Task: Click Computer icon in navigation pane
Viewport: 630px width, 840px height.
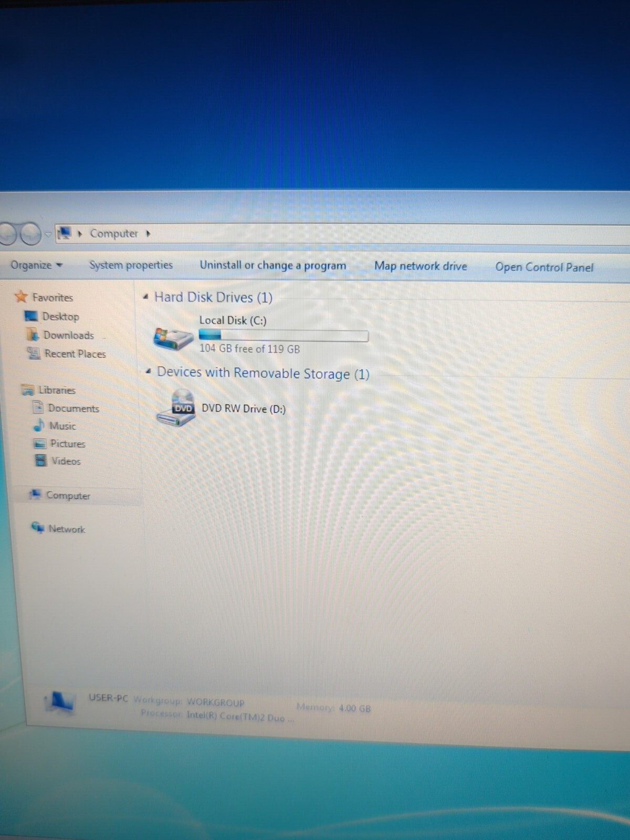Action: (35, 494)
